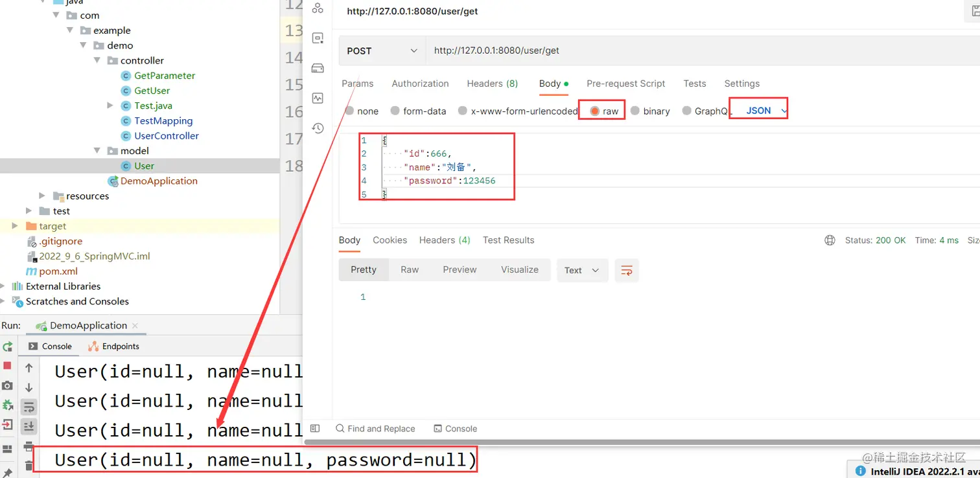
Task: Switch response view to Preview
Action: pos(460,270)
